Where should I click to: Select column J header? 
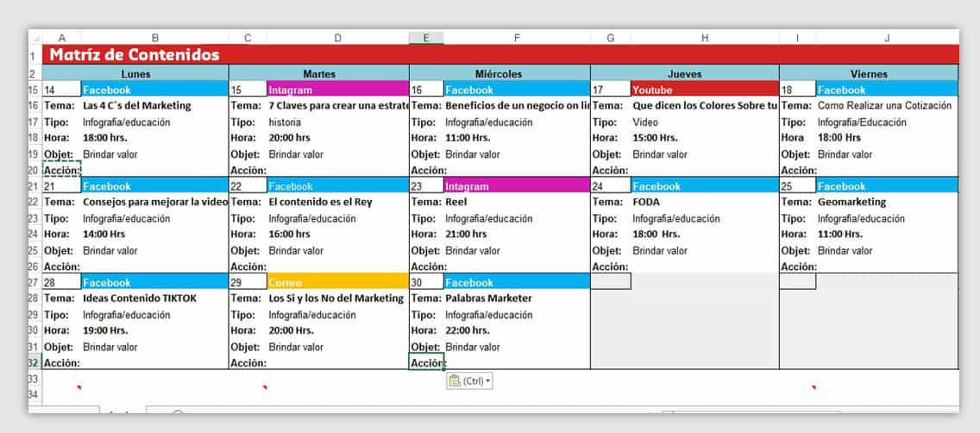pos(886,38)
